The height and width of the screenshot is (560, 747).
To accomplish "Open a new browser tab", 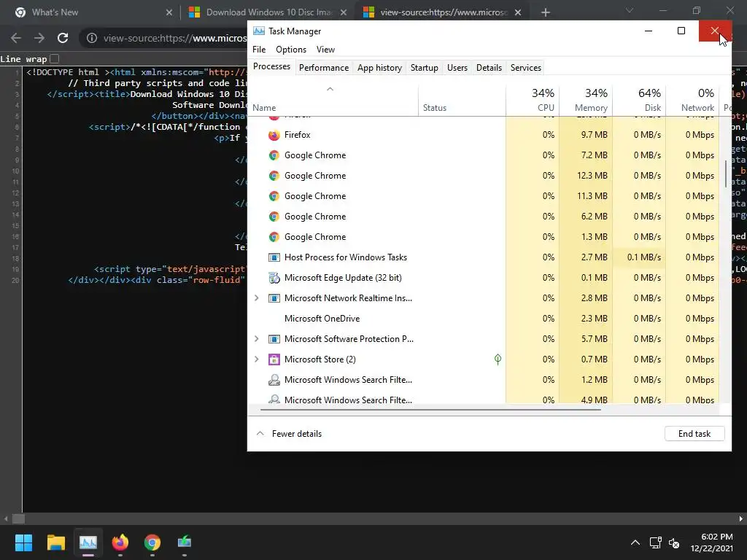I will tap(546, 12).
